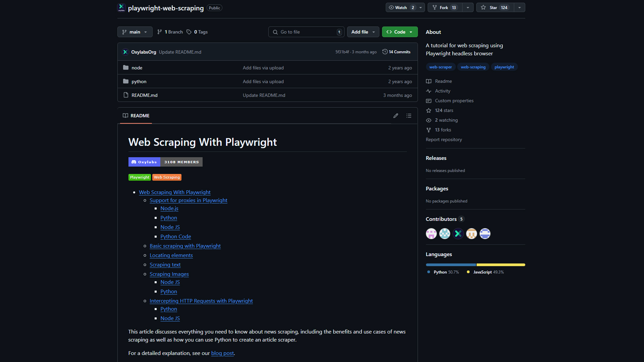
Task: Open the README outline list icon
Action: click(409, 116)
